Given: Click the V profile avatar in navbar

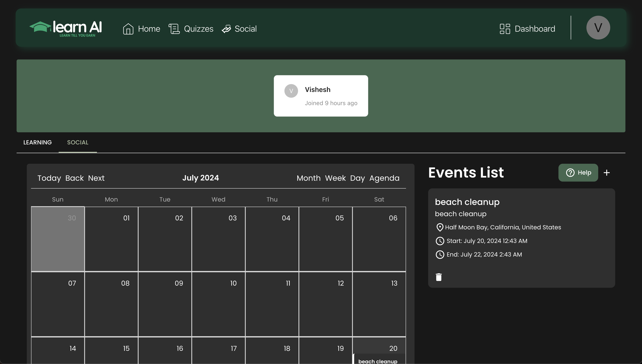Looking at the screenshot, I should pos(598,27).
